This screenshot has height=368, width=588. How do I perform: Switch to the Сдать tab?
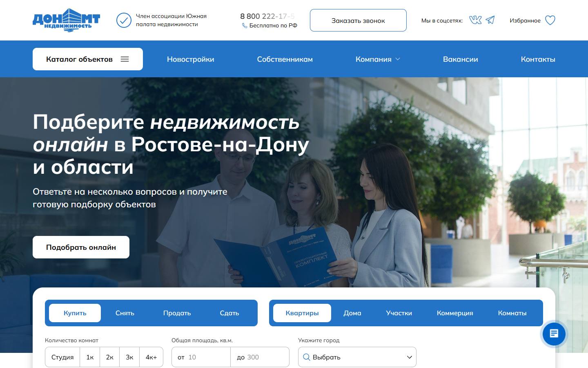tap(229, 313)
